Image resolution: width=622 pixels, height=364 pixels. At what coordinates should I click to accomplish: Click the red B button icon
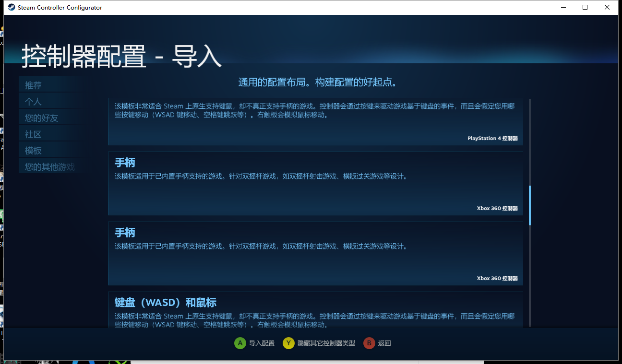click(369, 343)
